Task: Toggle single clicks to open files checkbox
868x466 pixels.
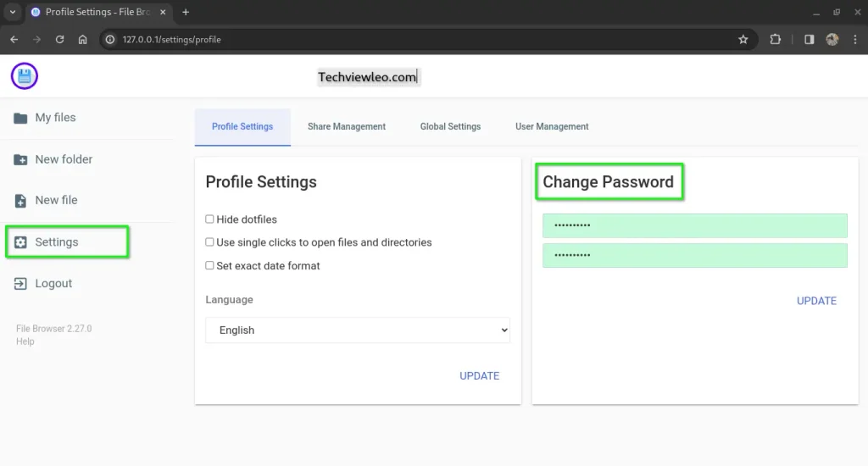Action: [x=209, y=242]
